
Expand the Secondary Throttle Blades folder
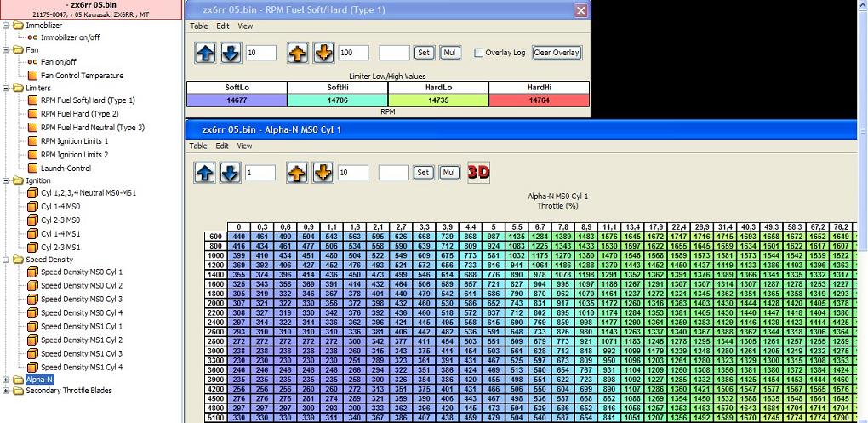pos(7,392)
